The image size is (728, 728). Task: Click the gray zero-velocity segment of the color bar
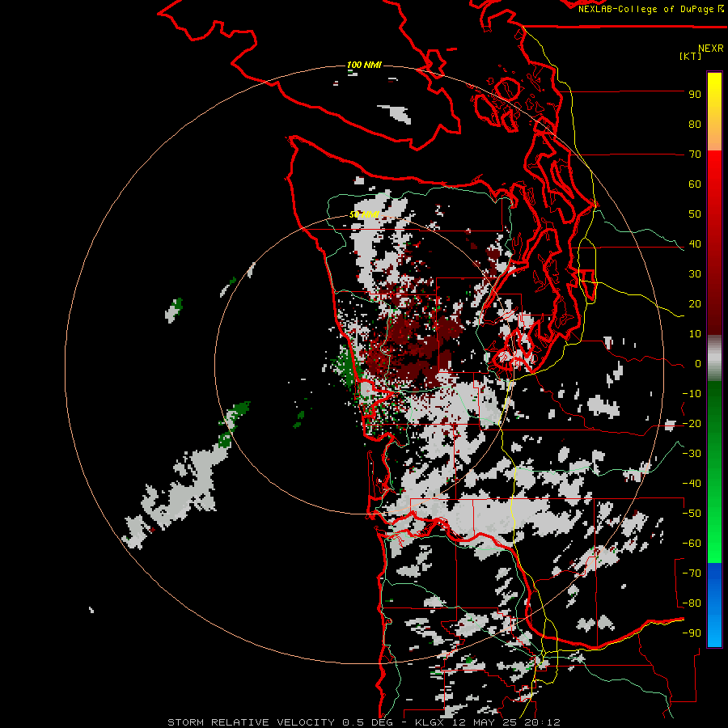tap(714, 358)
